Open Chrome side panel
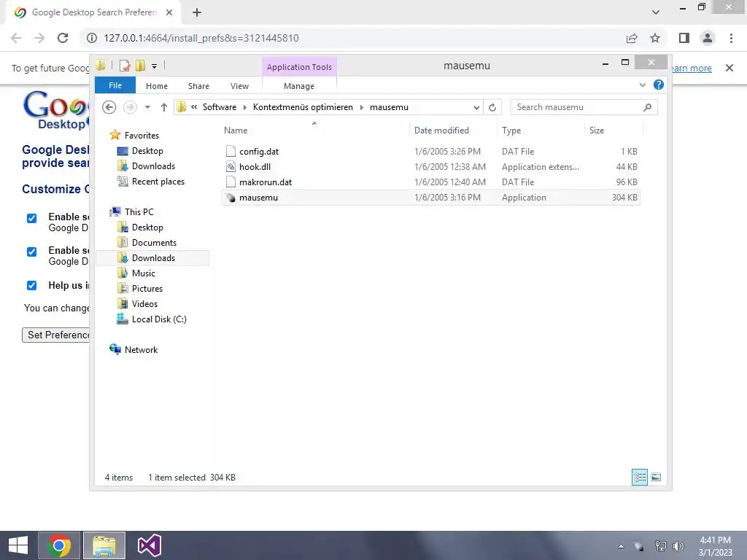The image size is (747, 560). point(684,38)
